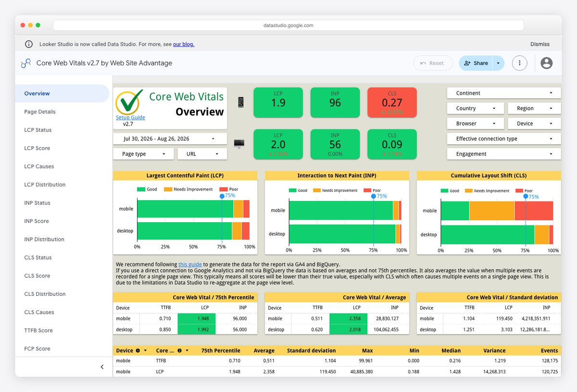Click the mobile phone device icon
The image size is (577, 392).
[x=240, y=102]
